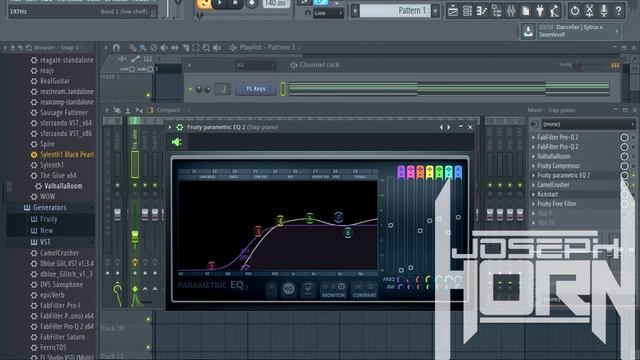This screenshot has width=640, height=360.
Task: Click the EQ MONITOR button
Action: coord(333,290)
